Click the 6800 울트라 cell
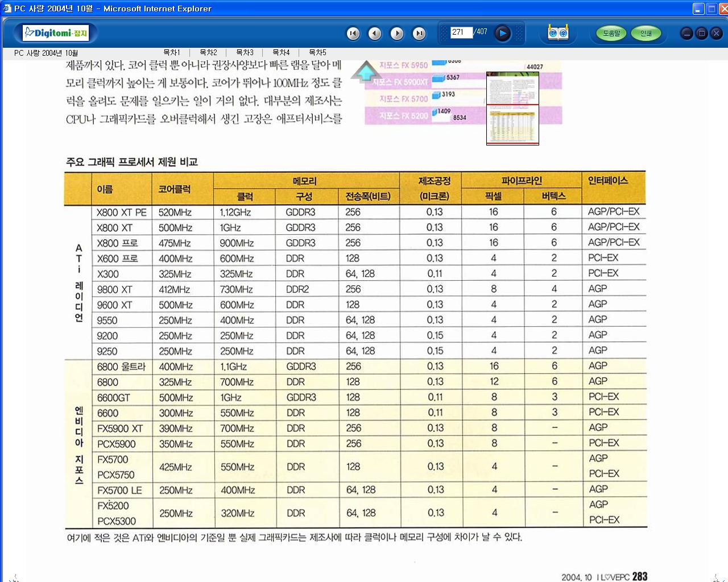 coord(121,367)
